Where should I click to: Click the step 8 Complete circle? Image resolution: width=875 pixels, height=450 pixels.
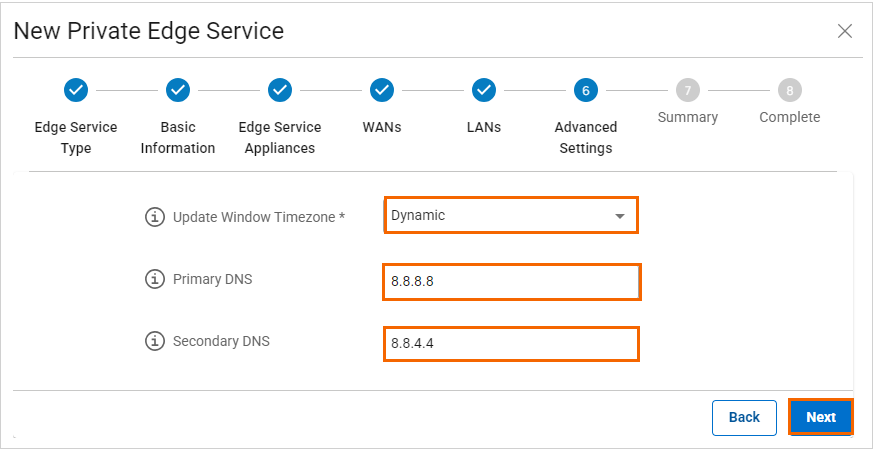790,91
